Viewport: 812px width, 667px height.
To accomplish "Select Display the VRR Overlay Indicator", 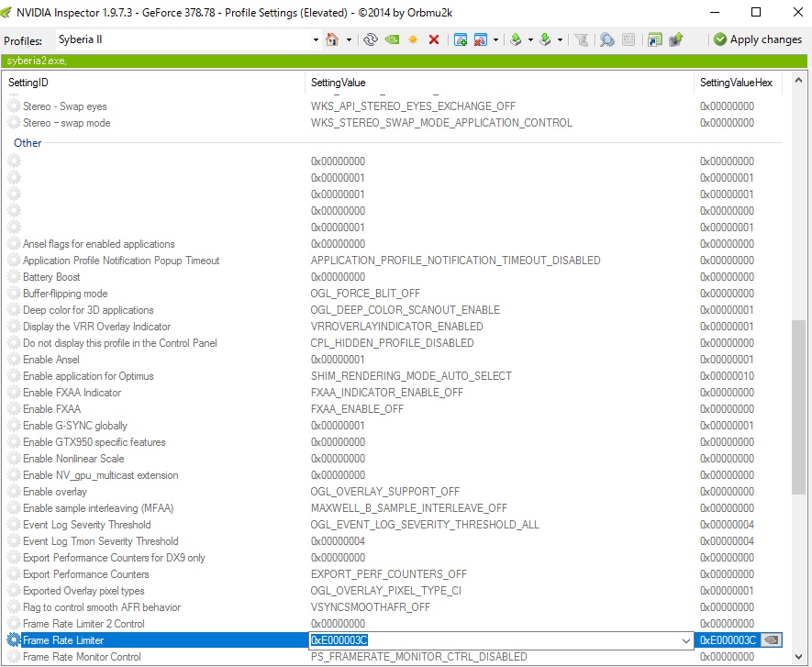I will (x=97, y=327).
